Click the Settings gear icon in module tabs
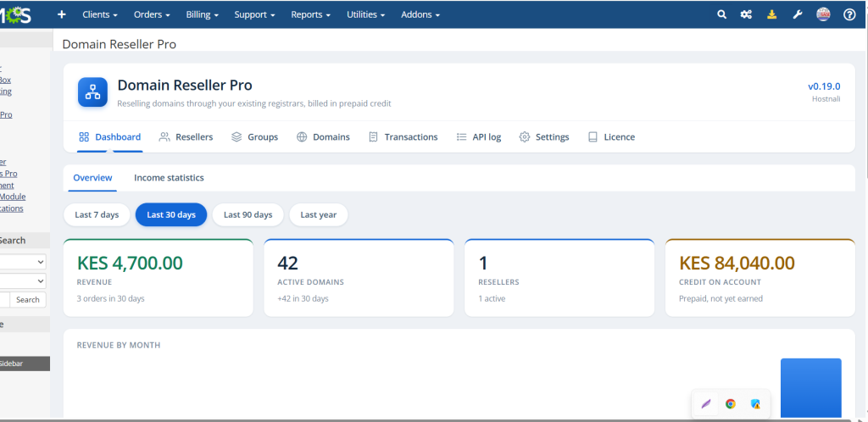This screenshot has width=868, height=422. click(x=524, y=136)
